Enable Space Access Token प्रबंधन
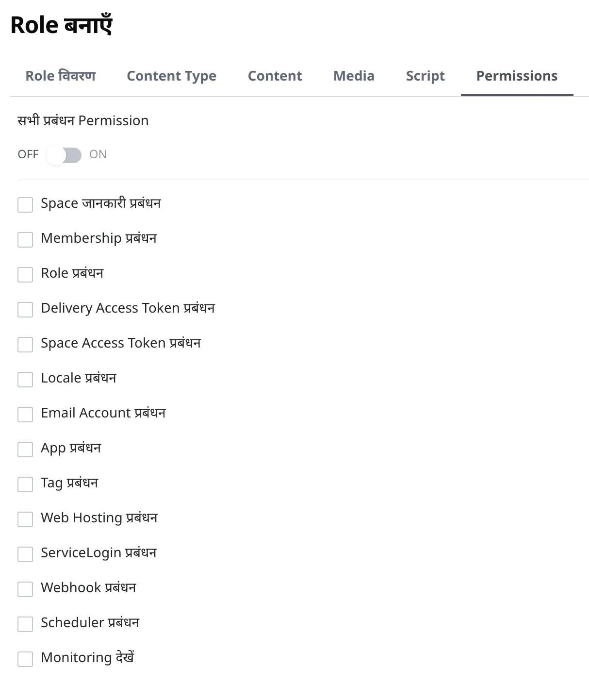 [25, 344]
